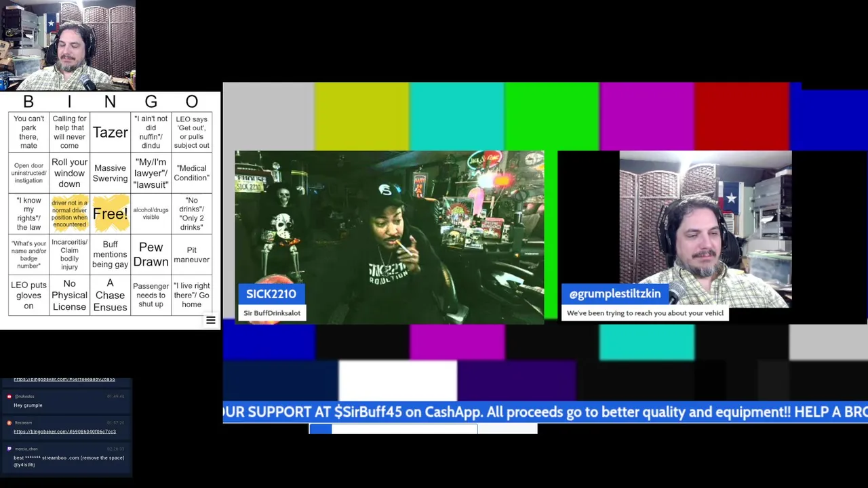The image size is (868, 488).
Task: Click the red color bar at top
Action: tap(741, 116)
